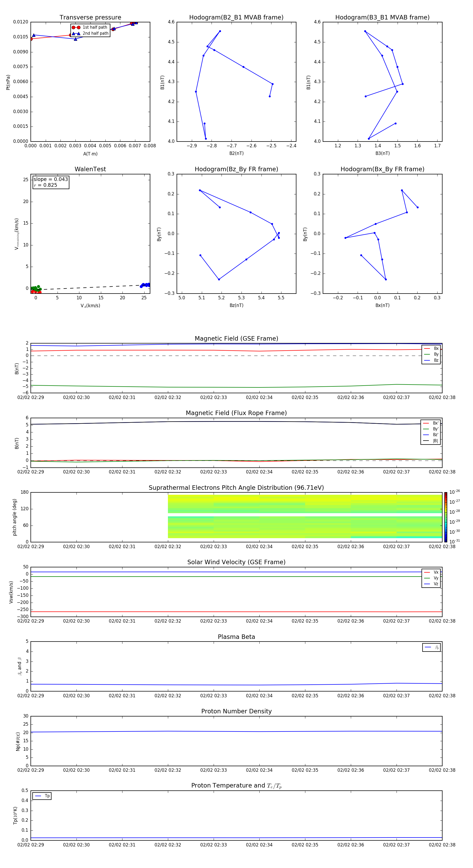Click the 'WalenTest' plot title
Image resolution: width=473 pixels, height=868 pixels.
coord(90,169)
